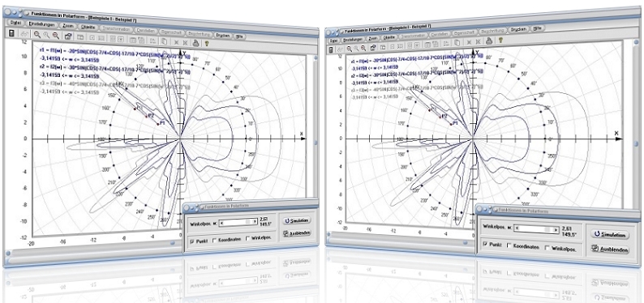Click first X delete icon, left toolbar

(176, 41)
